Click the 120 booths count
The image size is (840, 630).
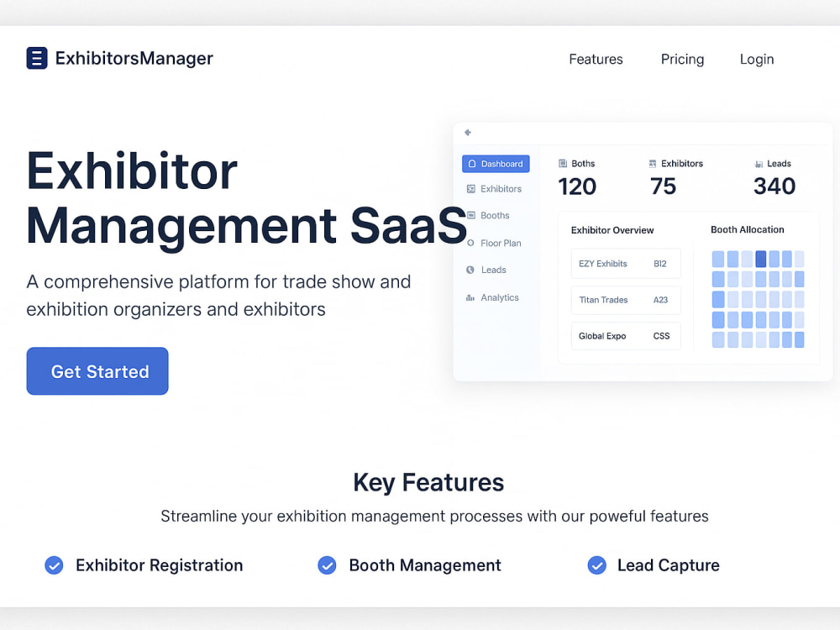click(577, 186)
